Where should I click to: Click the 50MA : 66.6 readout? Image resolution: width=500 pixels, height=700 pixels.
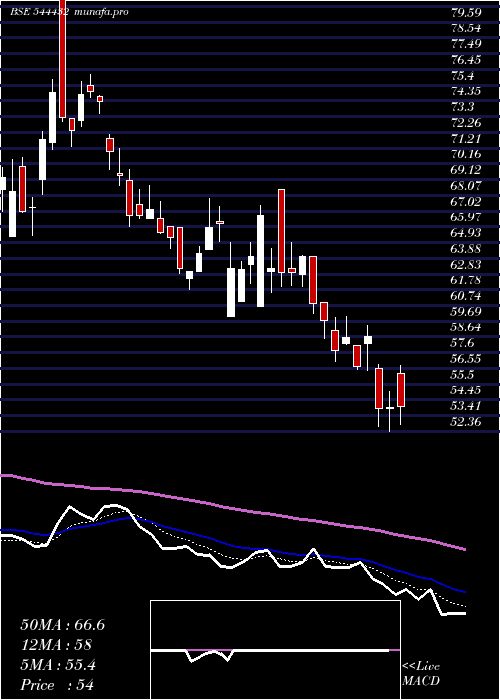point(62,625)
